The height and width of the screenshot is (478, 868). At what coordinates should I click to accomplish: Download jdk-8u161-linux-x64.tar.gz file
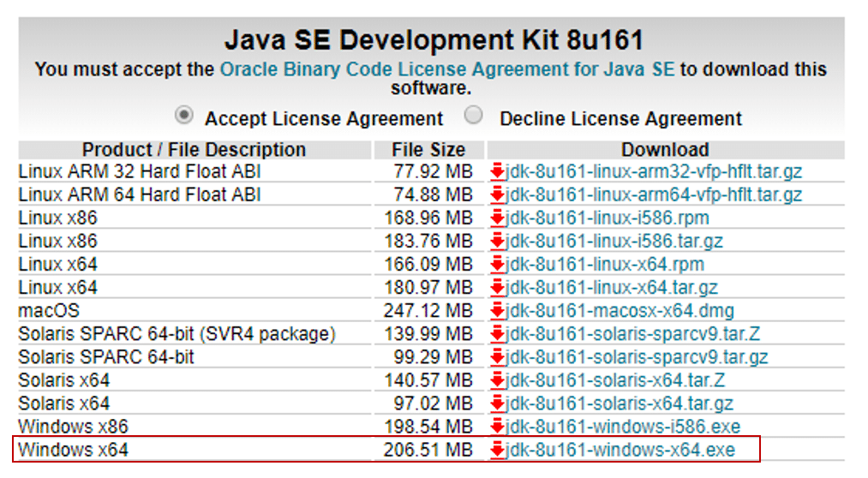pyautogui.click(x=612, y=288)
